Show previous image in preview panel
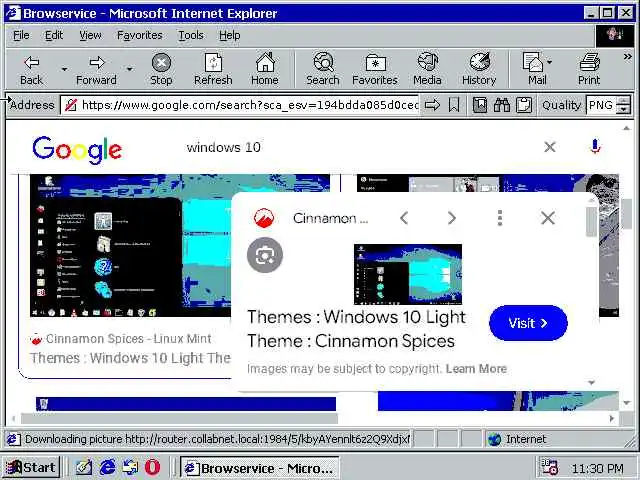Image resolution: width=640 pixels, height=480 pixels. 404,218
